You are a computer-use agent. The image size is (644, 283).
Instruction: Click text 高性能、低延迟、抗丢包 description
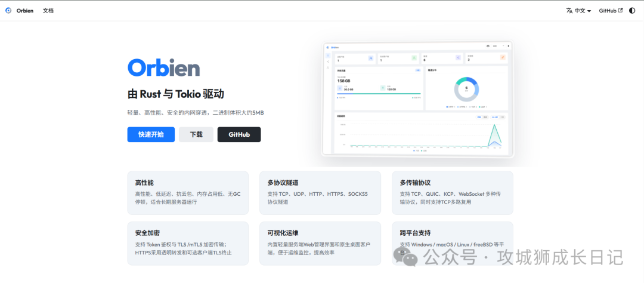point(188,198)
